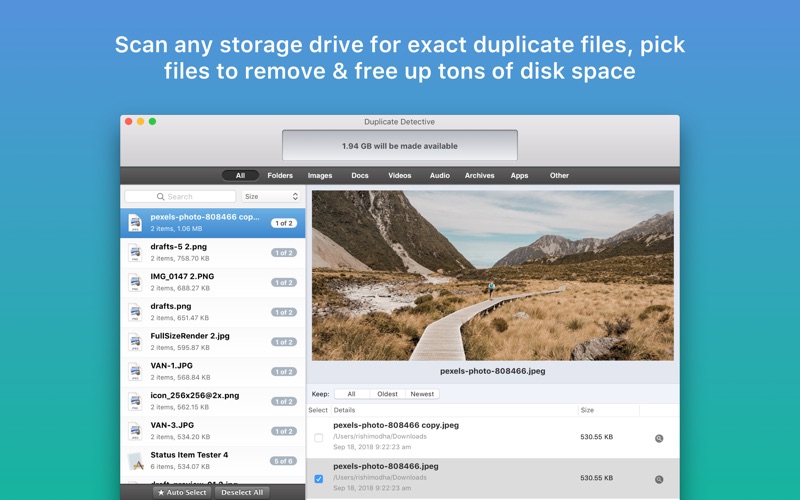Image resolution: width=800 pixels, height=500 pixels.
Task: Click the file icon for drafts-5 2.png
Action: [134, 252]
